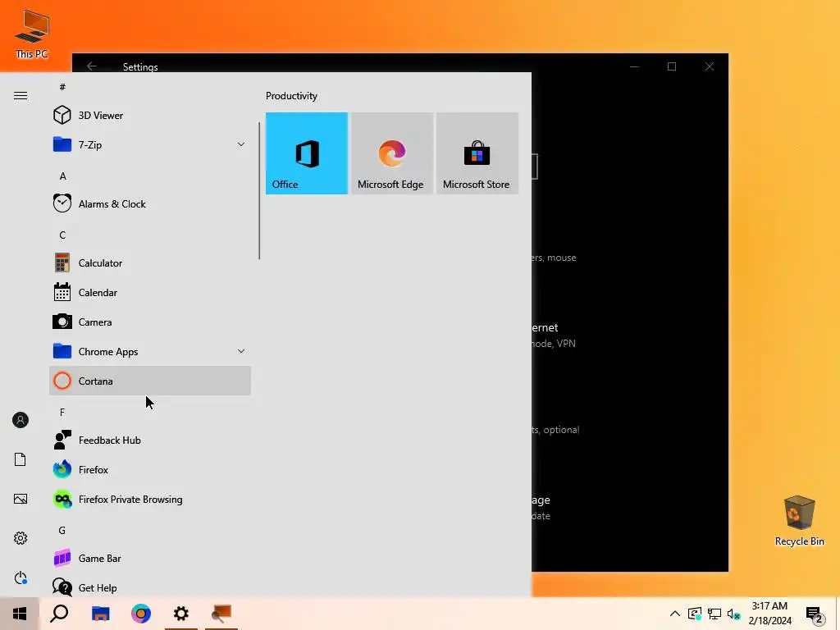The image size is (840, 630).
Task: Launch Firefox from the Start menu list
Action: pos(150,470)
